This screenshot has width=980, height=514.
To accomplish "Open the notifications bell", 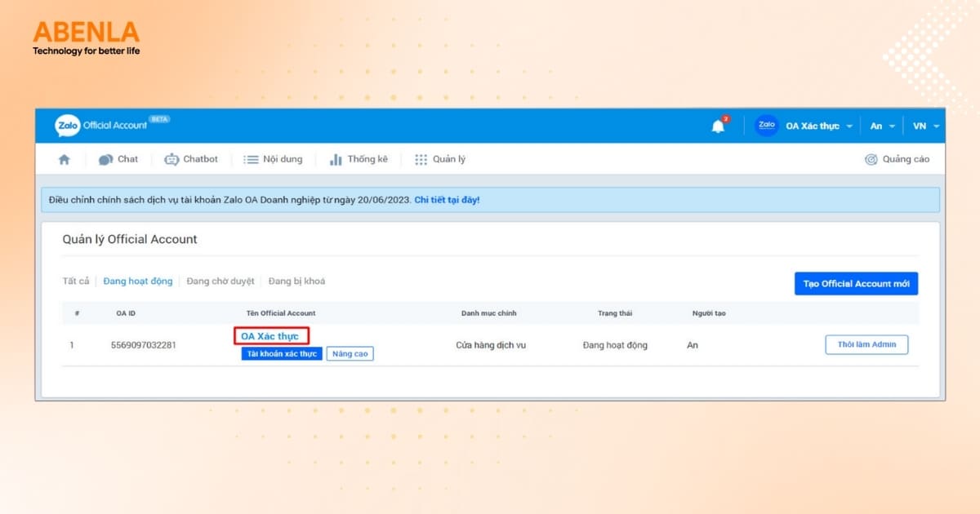I will click(x=719, y=126).
